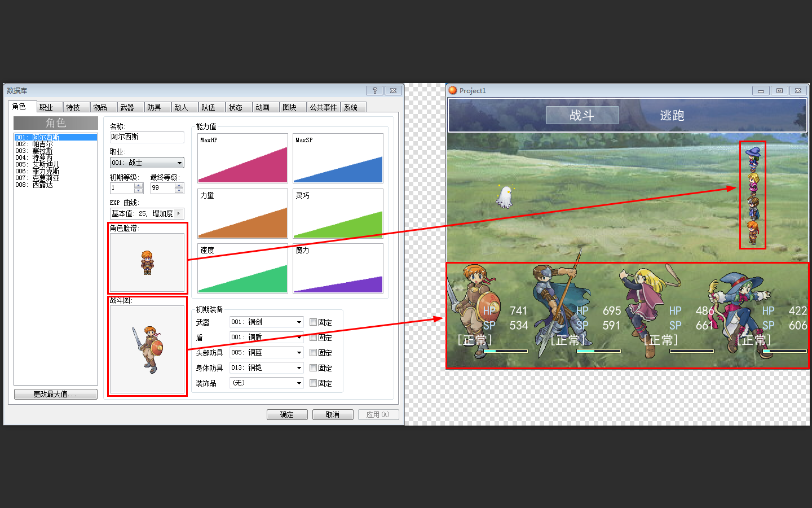Toggle 固定 checkbox for 头部防具
Image resolution: width=812 pixels, height=508 pixels.
click(313, 353)
